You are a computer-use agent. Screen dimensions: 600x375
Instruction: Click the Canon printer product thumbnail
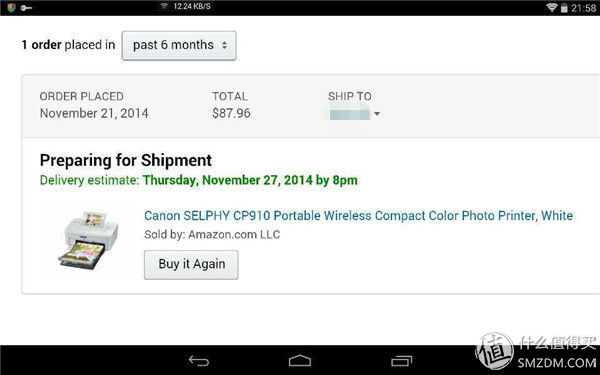pos(89,240)
